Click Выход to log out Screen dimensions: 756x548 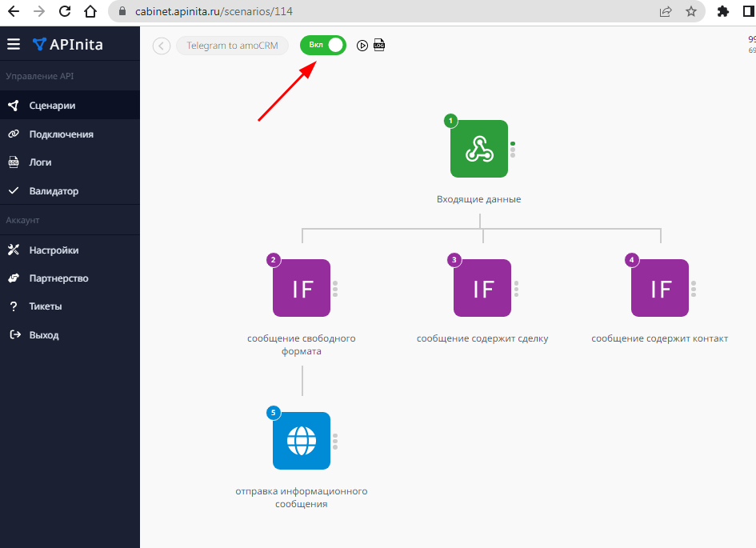(x=43, y=335)
